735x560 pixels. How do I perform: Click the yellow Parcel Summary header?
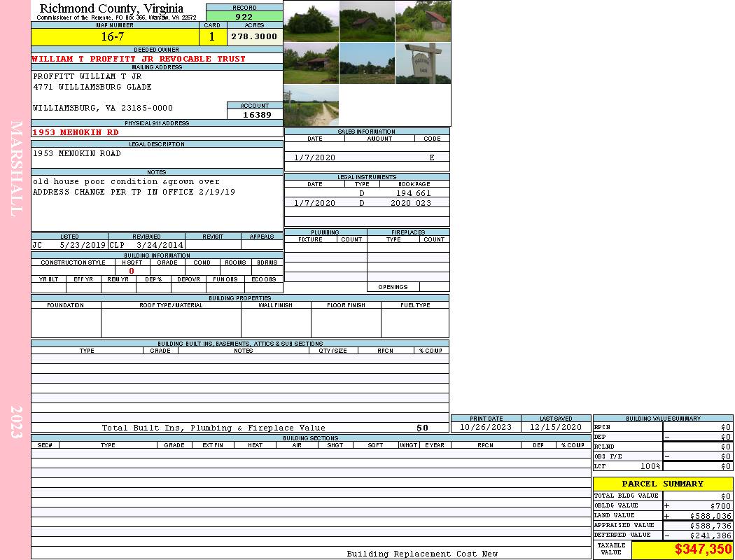pyautogui.click(x=662, y=484)
